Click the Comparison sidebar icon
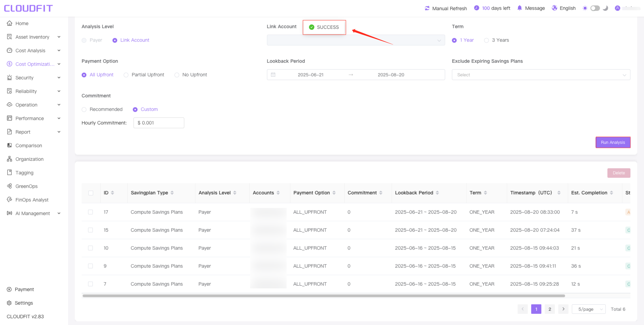Image resolution: width=644 pixels, height=325 pixels. click(9, 146)
